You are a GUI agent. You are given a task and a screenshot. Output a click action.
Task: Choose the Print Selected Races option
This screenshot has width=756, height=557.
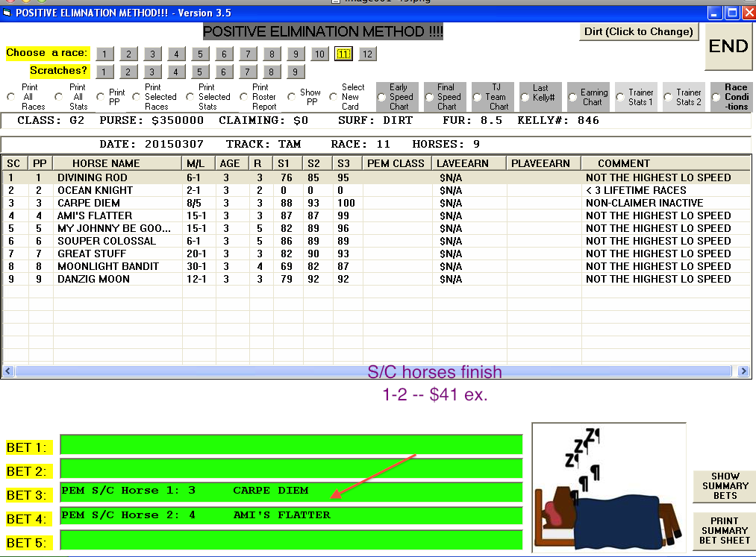pos(137,97)
